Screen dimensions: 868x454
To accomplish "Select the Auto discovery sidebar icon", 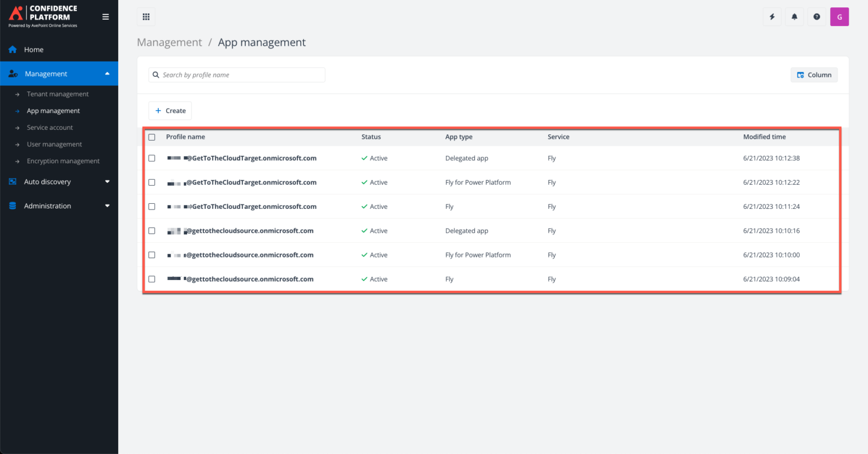I will point(12,181).
